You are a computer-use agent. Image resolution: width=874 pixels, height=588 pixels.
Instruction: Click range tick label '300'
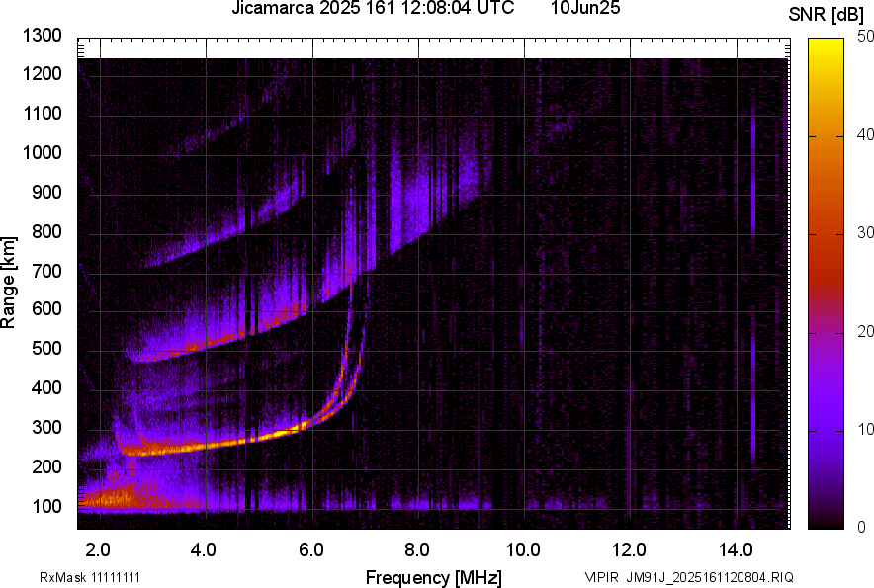pyautogui.click(x=46, y=428)
